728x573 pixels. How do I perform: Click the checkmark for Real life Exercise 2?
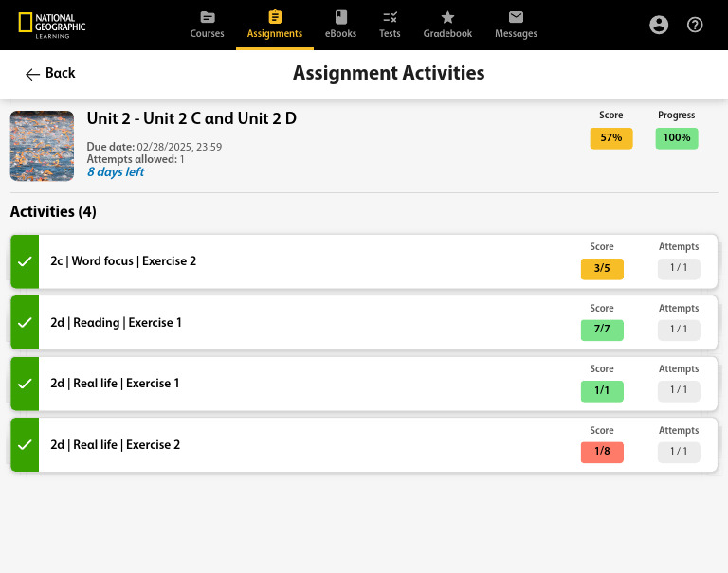pyautogui.click(x=25, y=445)
